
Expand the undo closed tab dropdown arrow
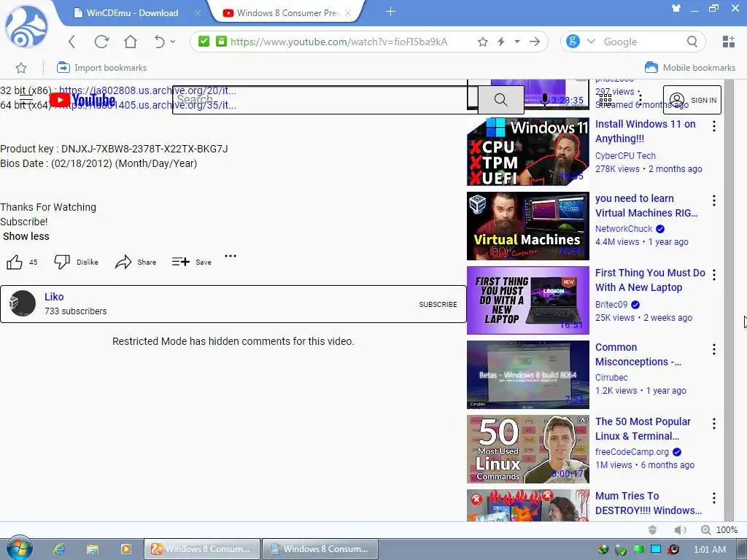pos(172,42)
